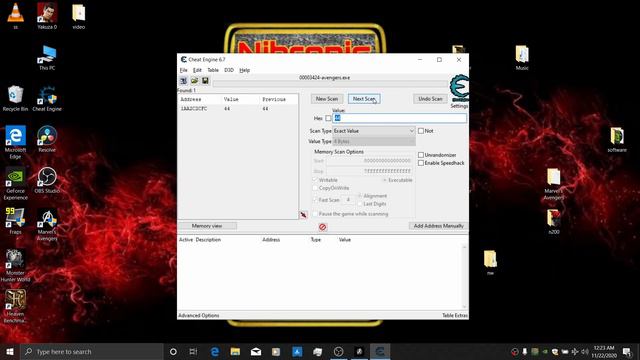Open Advanced Options
640x360 pixels.
point(199,316)
